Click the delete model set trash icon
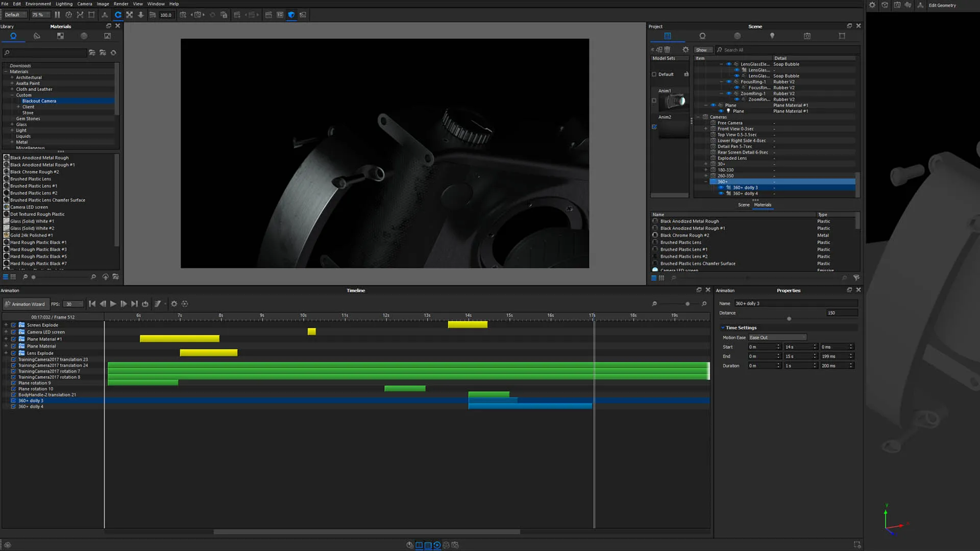This screenshot has height=551, width=980. point(667,50)
